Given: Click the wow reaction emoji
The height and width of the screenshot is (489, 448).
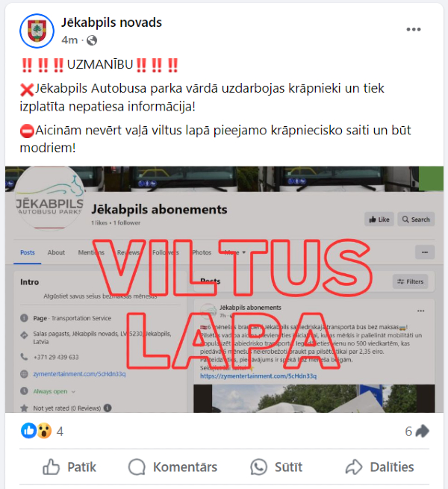Looking at the screenshot, I should 44,431.
